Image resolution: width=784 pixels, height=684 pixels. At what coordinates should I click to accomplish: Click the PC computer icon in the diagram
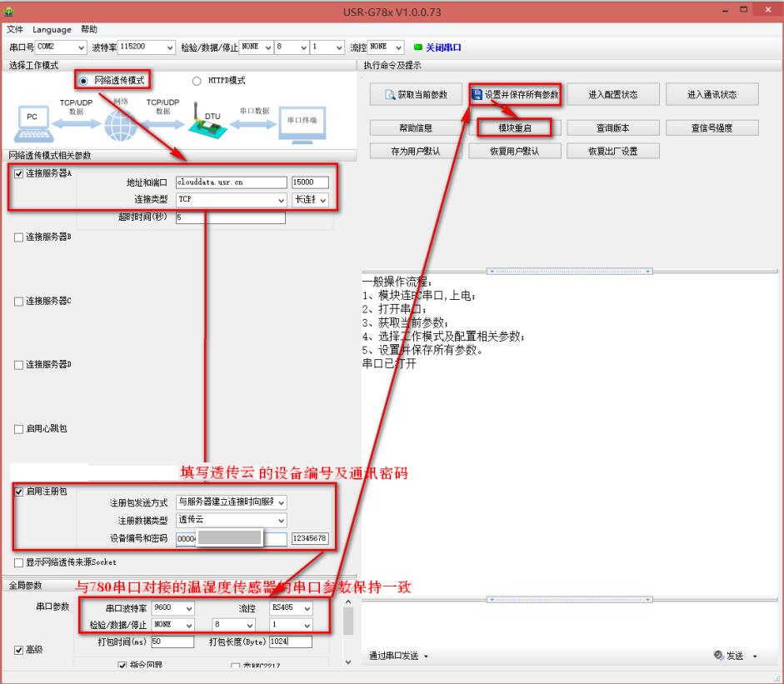click(32, 122)
